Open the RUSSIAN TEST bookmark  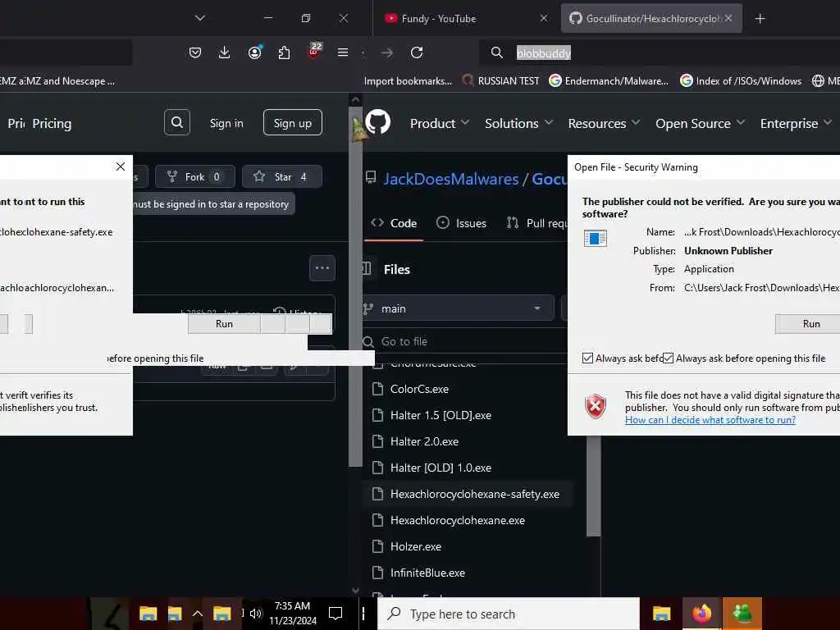click(x=500, y=81)
